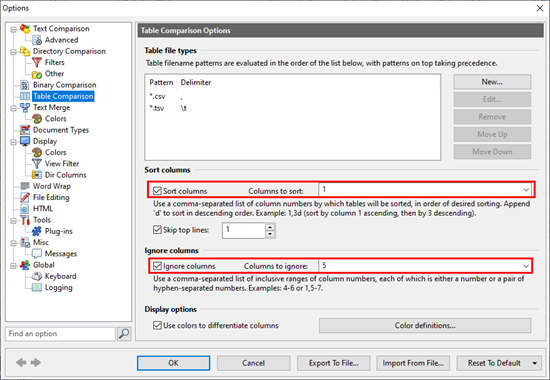Image resolution: width=550 pixels, height=380 pixels.
Task: Select the *.csv pattern row
Action: point(292,96)
